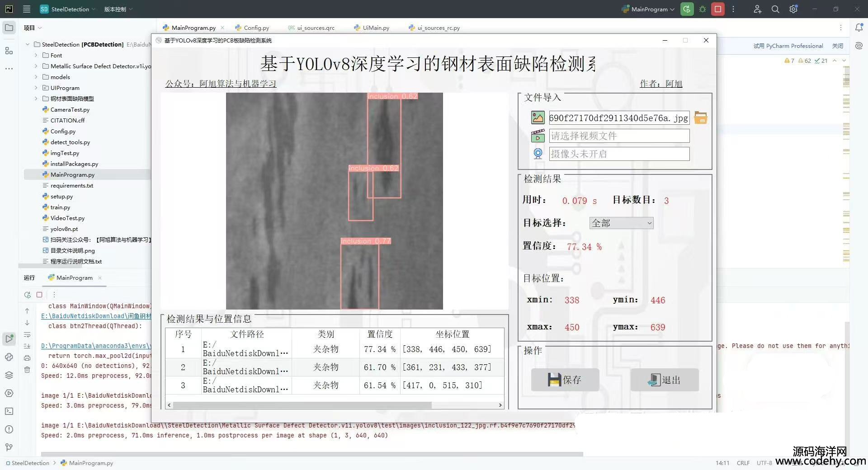Screen dimensions: 868x470
Task: Open the PyCharm main menu hamburger icon
Action: pos(27,9)
